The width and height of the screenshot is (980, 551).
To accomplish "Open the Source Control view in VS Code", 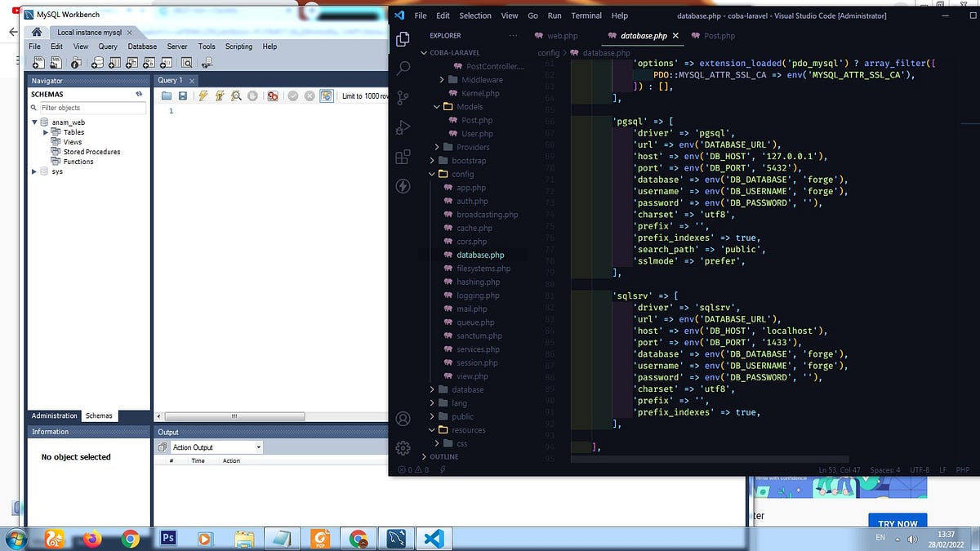I will point(403,97).
